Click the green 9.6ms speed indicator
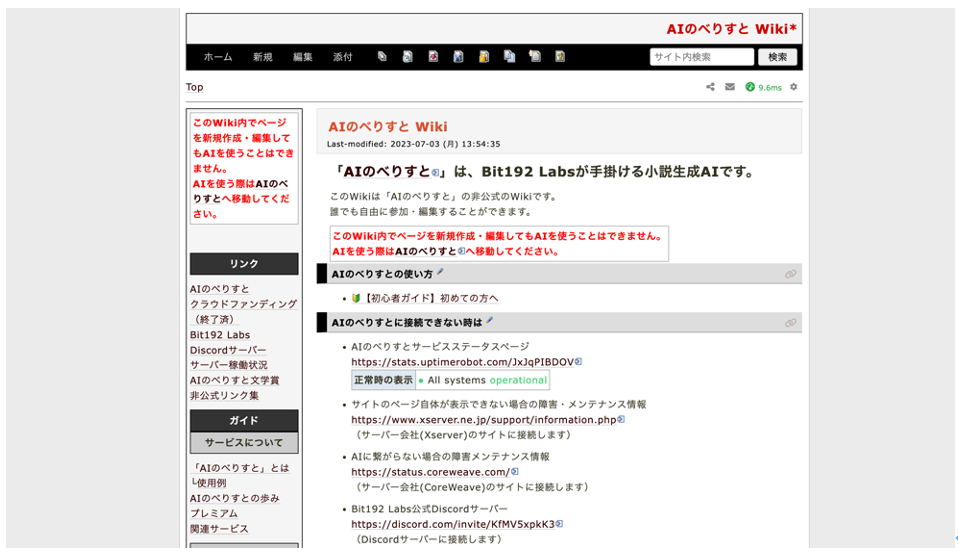This screenshot has height=554, width=958. tap(764, 87)
